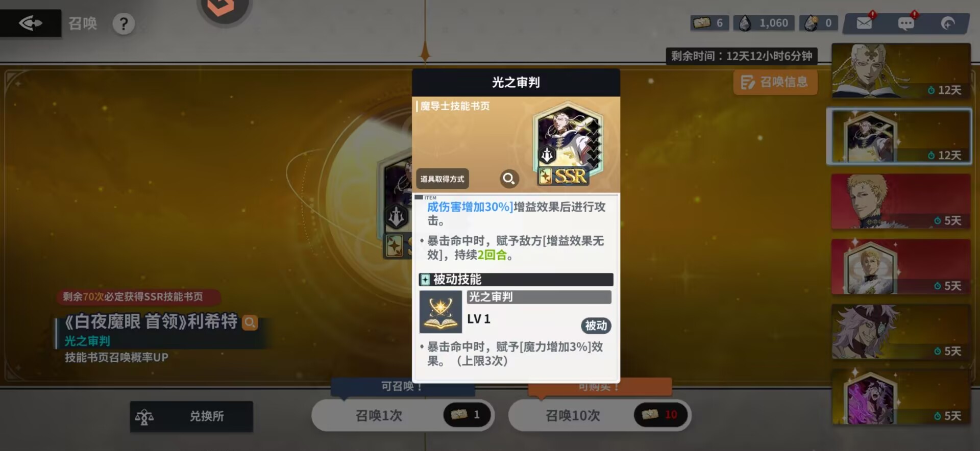Go back using the arrow icon
The width and height of the screenshot is (980, 451).
(30, 23)
